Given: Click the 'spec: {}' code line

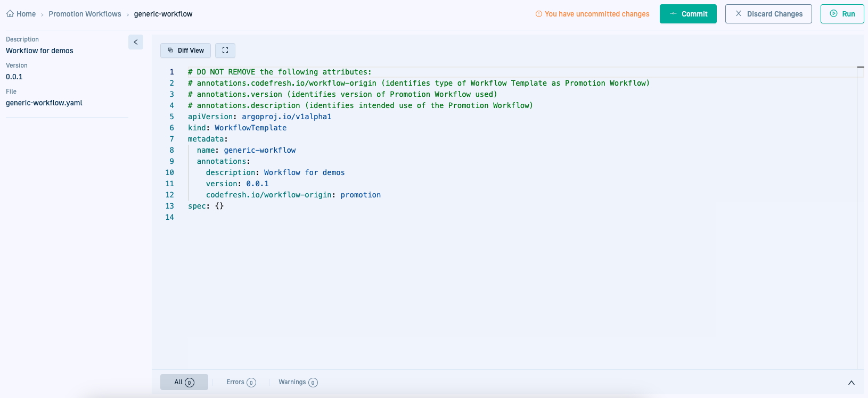Looking at the screenshot, I should coord(206,206).
